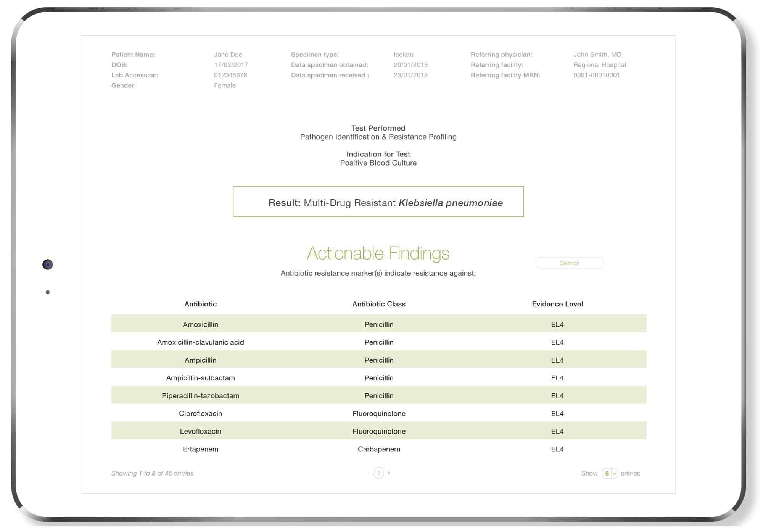This screenshot has width=763, height=532.
Task: Click the Actionable Findings heading
Action: click(378, 253)
